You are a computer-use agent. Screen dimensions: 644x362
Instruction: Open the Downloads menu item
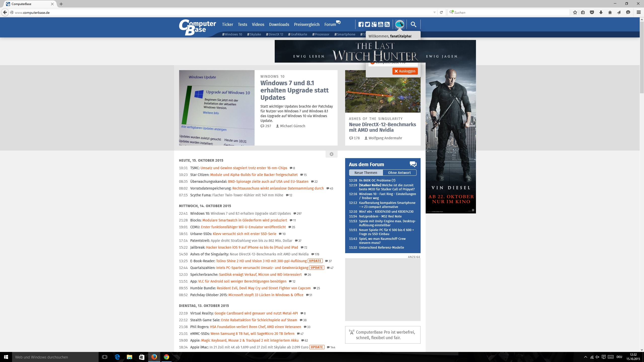[x=279, y=24]
